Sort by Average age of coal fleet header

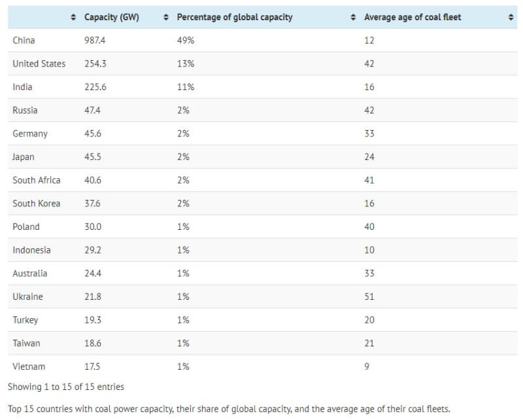[x=413, y=17]
